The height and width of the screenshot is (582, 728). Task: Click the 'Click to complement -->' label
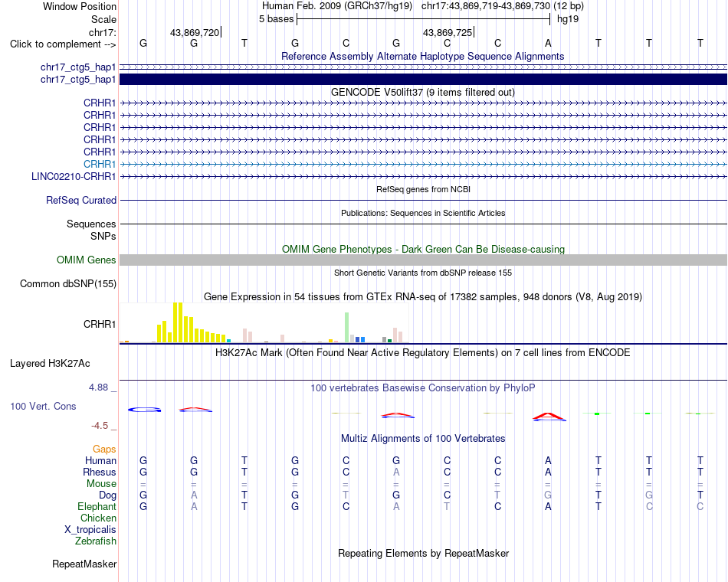(x=63, y=44)
